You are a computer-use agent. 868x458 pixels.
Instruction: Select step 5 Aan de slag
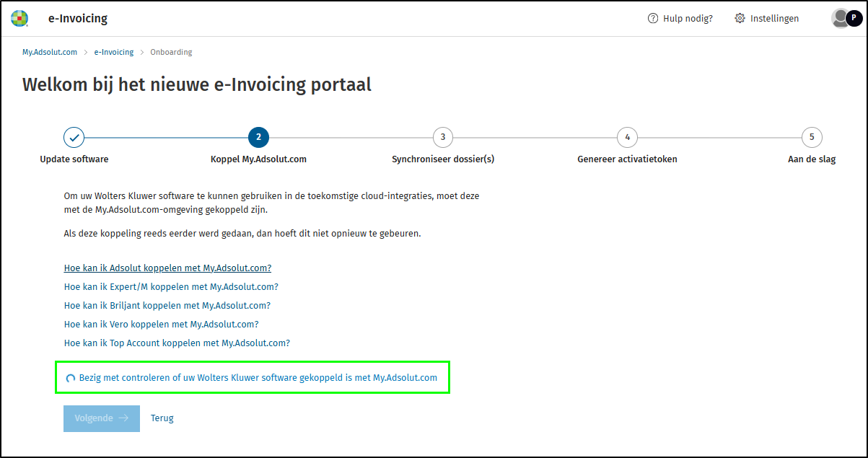tap(812, 137)
